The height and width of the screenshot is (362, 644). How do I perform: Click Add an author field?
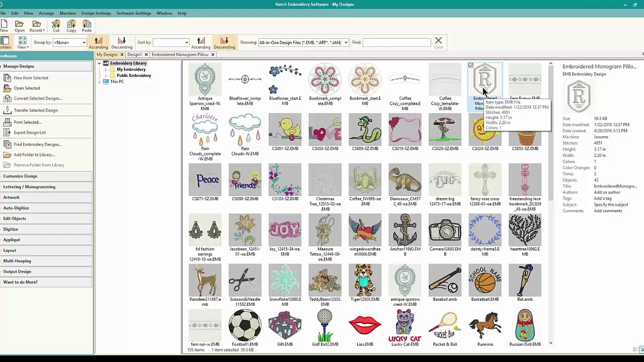[607, 193]
